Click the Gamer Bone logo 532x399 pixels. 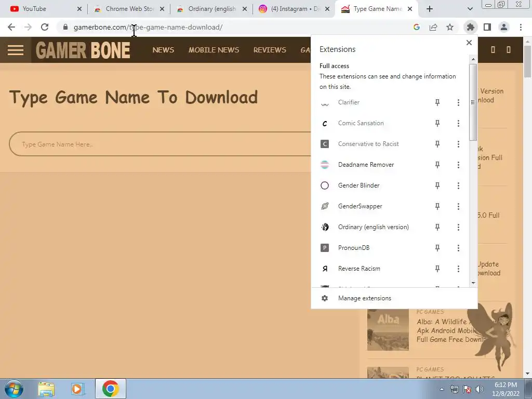[83, 50]
